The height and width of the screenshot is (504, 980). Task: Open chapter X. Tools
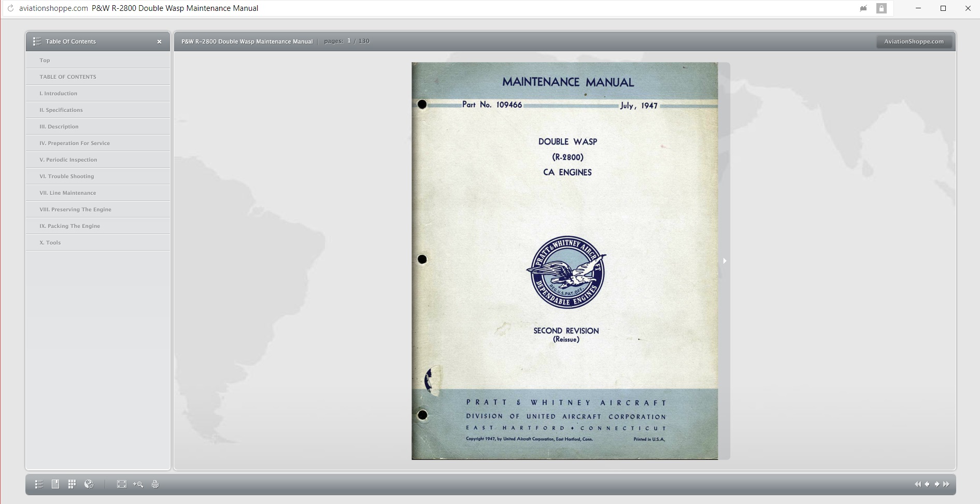[98, 242]
